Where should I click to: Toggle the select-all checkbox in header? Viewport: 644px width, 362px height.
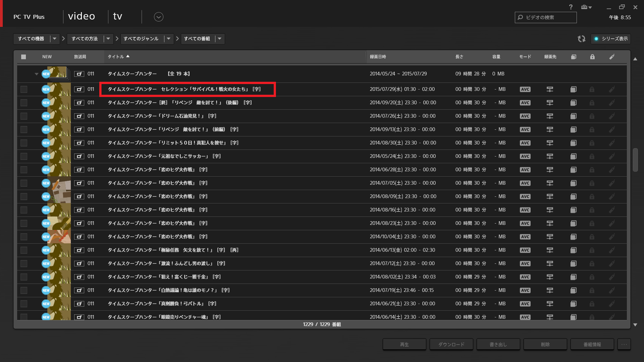24,57
